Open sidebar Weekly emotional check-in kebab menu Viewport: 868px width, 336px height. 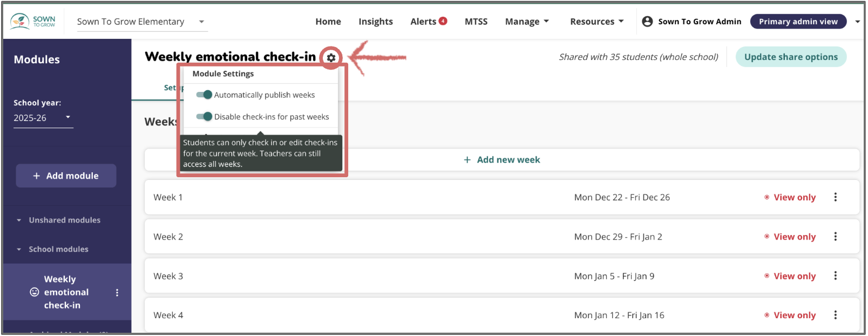(x=117, y=292)
